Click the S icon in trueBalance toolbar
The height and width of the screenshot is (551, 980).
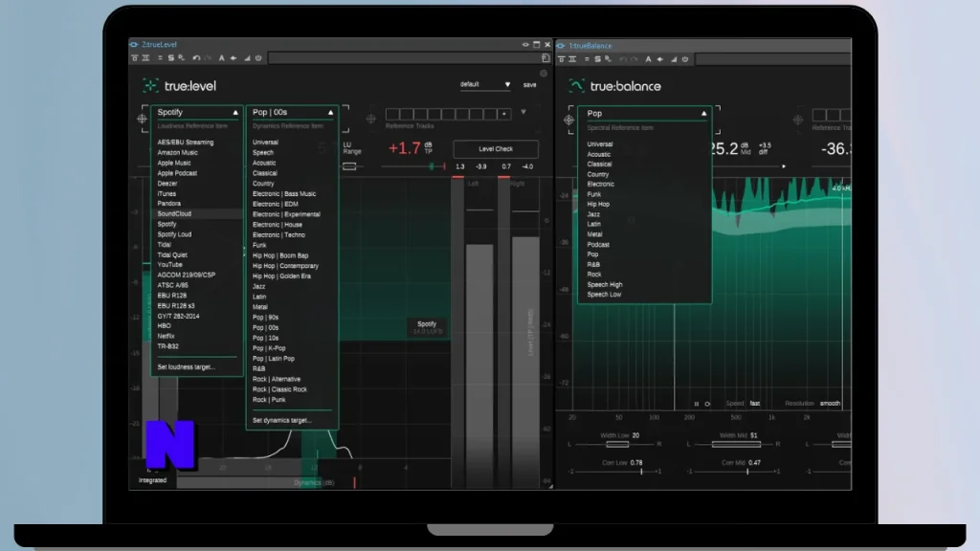pyautogui.click(x=597, y=59)
